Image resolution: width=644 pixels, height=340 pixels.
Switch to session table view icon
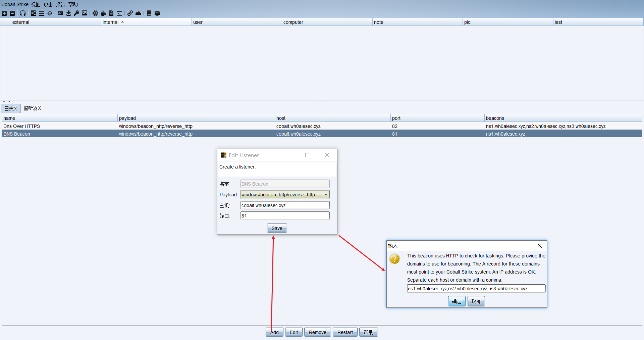pos(42,13)
